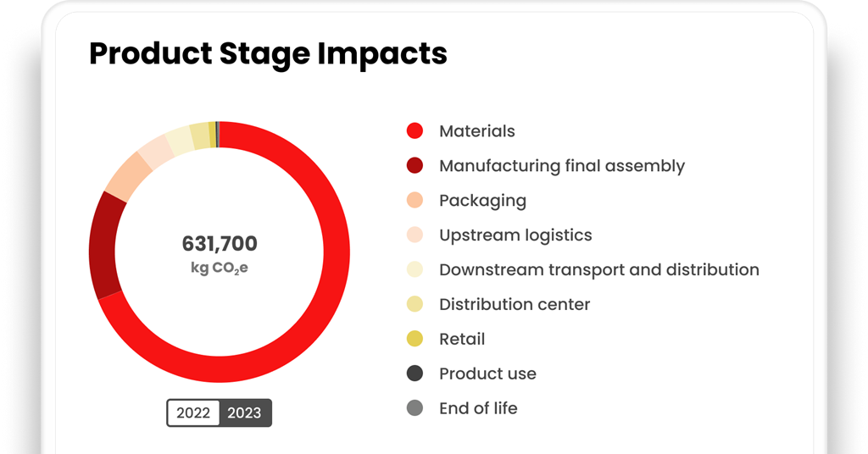Click the Downstream transport legend dot
This screenshot has height=454, width=868.
(x=415, y=270)
